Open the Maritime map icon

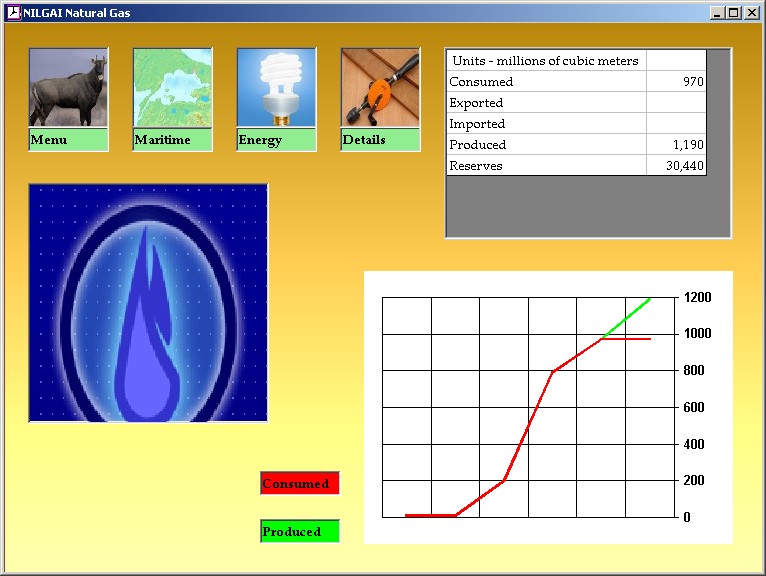(x=172, y=88)
